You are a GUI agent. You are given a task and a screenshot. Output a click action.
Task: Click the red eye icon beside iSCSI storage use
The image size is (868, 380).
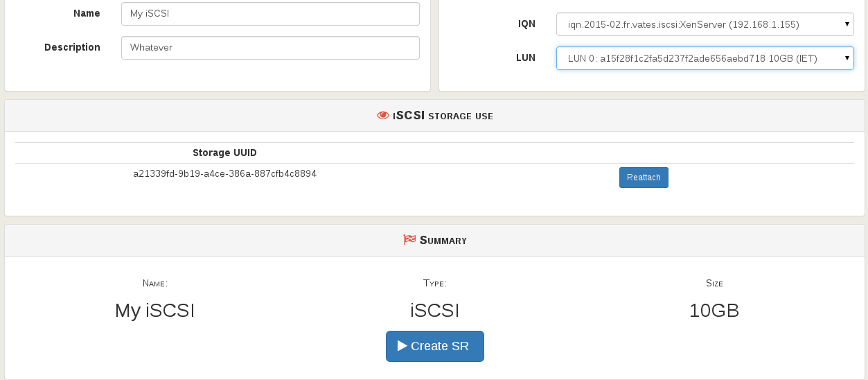pyautogui.click(x=383, y=116)
